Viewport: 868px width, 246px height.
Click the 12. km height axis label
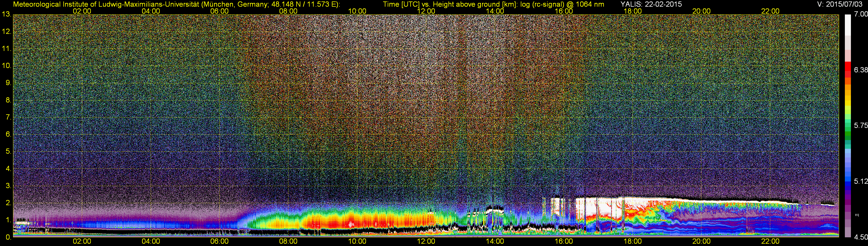point(7,31)
